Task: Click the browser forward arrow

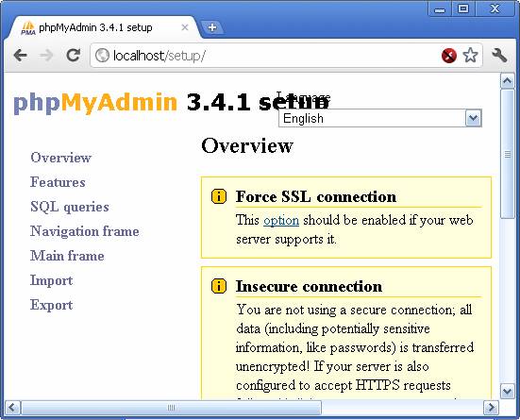Action: (46, 56)
